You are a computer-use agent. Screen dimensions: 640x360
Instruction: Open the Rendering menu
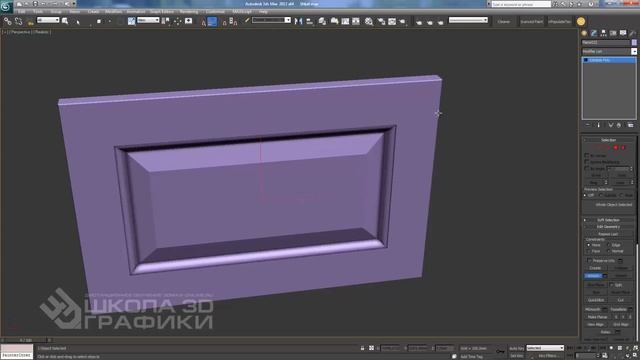click(189, 11)
